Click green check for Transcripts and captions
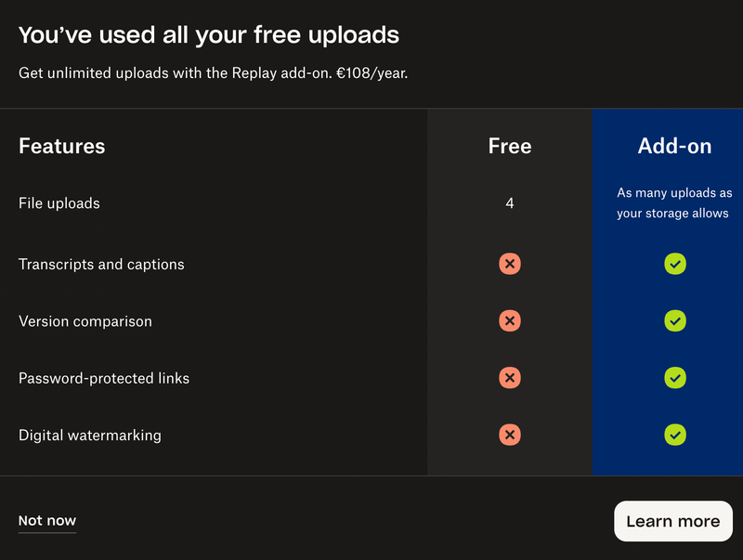This screenshot has width=743, height=560. [675, 264]
